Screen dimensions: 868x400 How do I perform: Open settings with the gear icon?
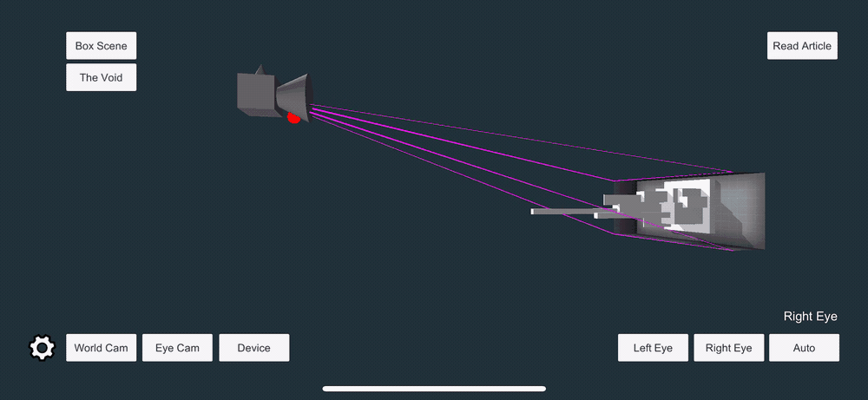tap(42, 347)
